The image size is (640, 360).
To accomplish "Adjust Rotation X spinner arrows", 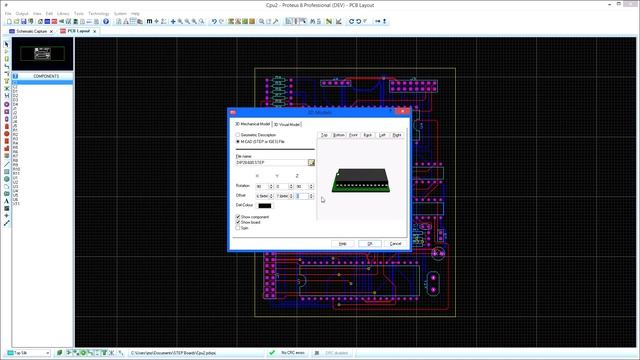I will click(x=271, y=186).
